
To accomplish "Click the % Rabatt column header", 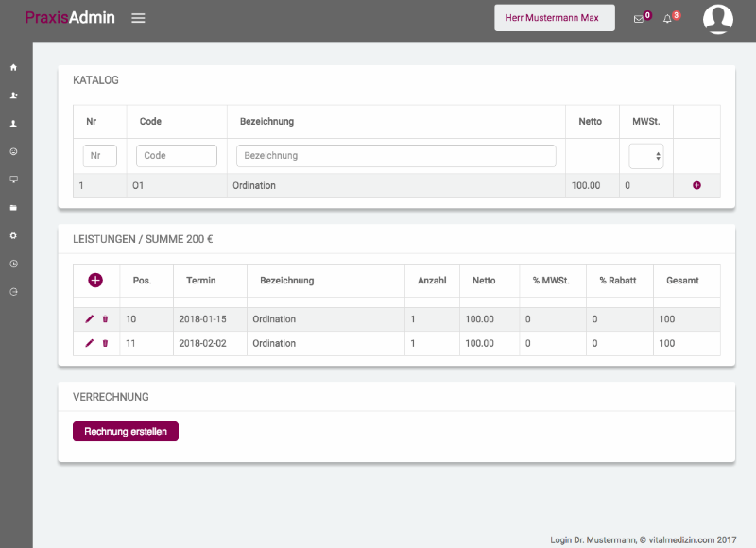I will point(618,281).
